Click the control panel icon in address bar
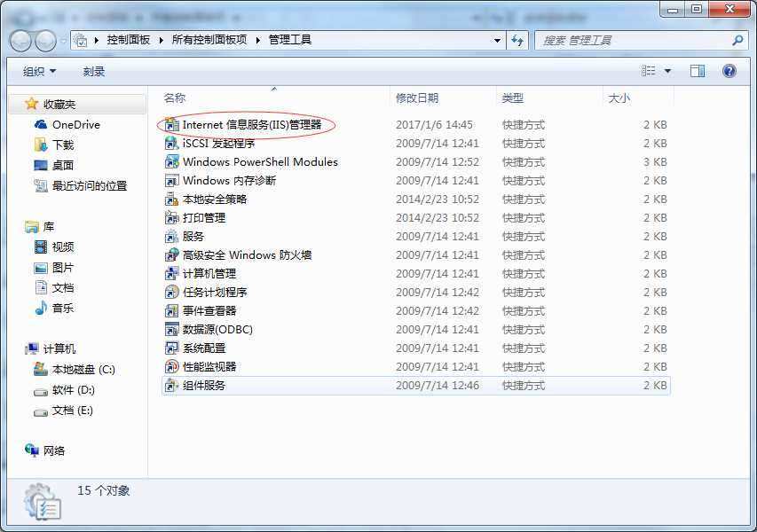This screenshot has width=757, height=532. click(81, 40)
